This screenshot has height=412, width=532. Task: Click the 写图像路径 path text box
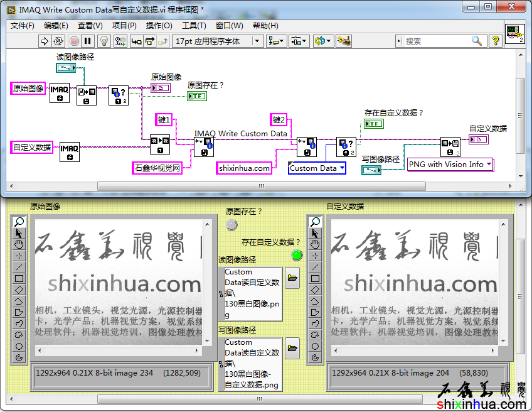[253, 364]
